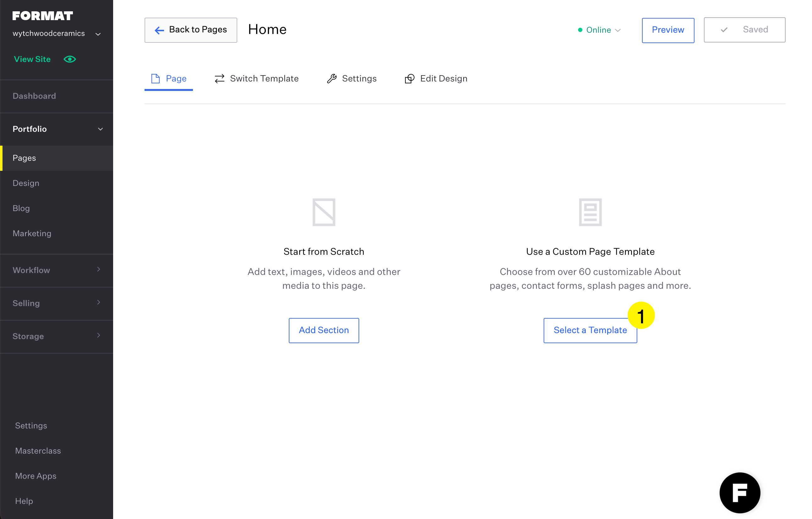
Task: Click the Custom Page Template document icon
Action: [x=590, y=212]
